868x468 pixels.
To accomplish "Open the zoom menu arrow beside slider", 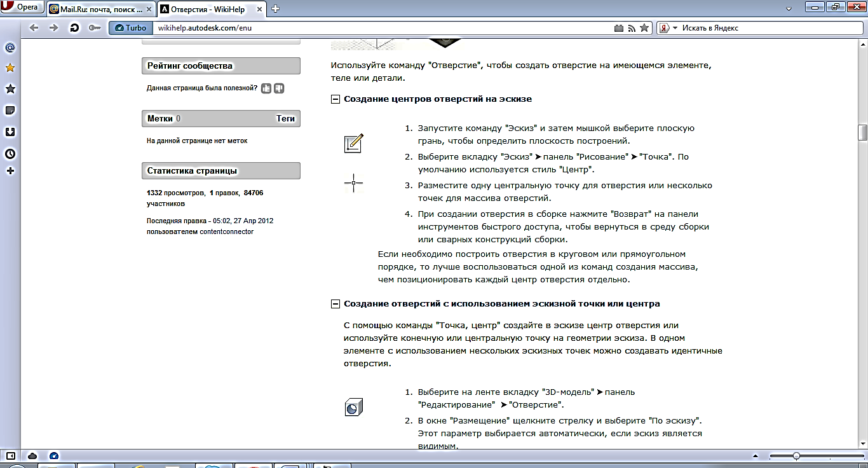I will [755, 456].
